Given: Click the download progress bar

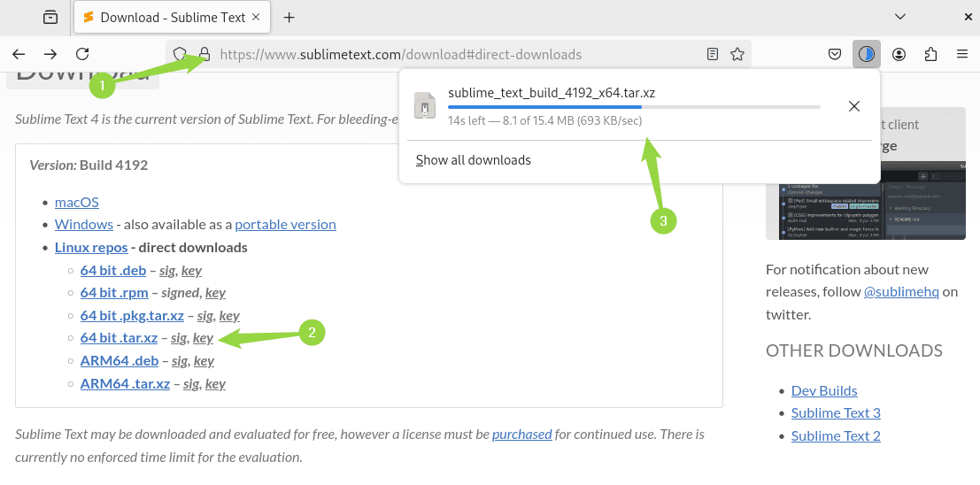Looking at the screenshot, I should 634,107.
